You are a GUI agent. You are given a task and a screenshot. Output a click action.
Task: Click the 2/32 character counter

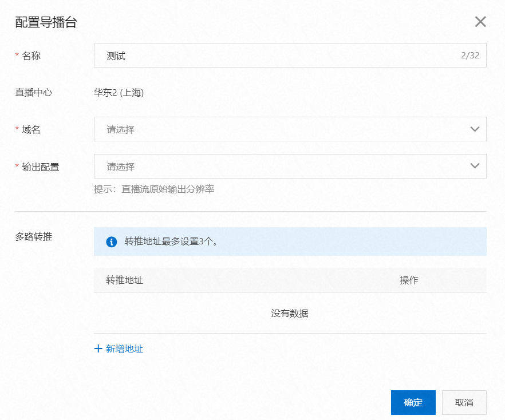click(x=471, y=56)
